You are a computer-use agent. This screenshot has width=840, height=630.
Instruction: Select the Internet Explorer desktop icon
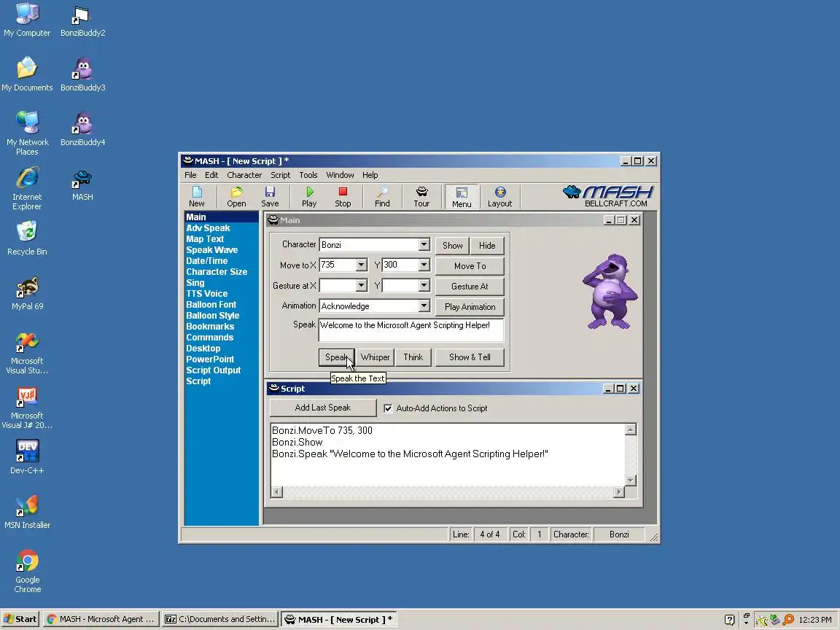point(27,188)
